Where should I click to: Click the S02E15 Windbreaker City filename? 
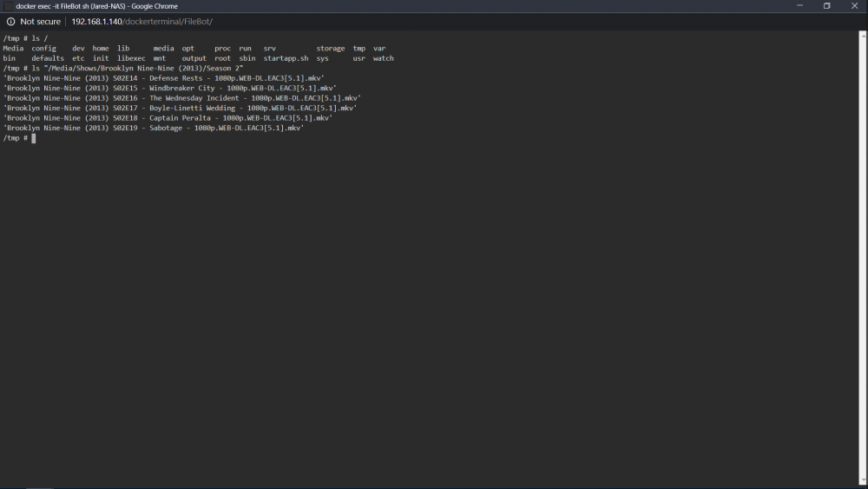pos(170,88)
